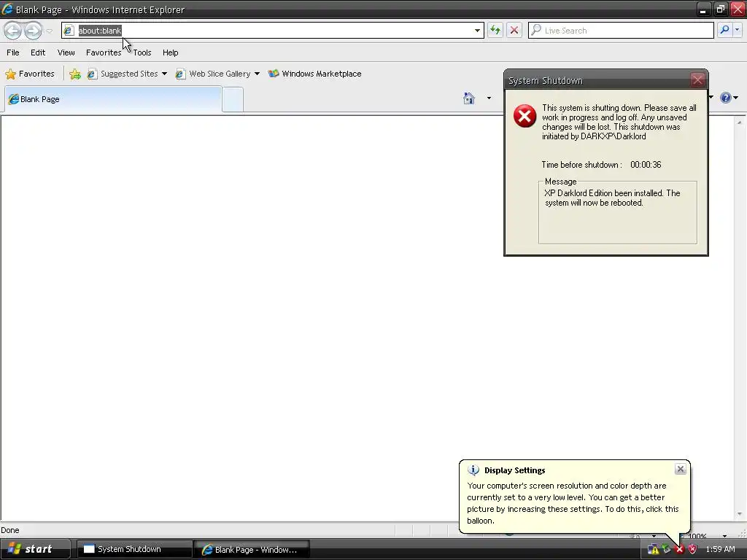Image resolution: width=747 pixels, height=560 pixels.
Task: Click the Add to Favorites Bar icon
Action: 75,74
